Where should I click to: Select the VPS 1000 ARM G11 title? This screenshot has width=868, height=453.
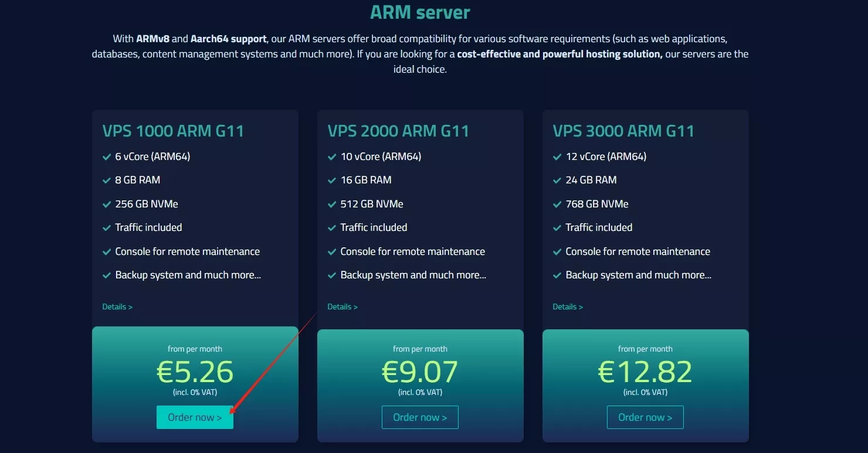[173, 131]
